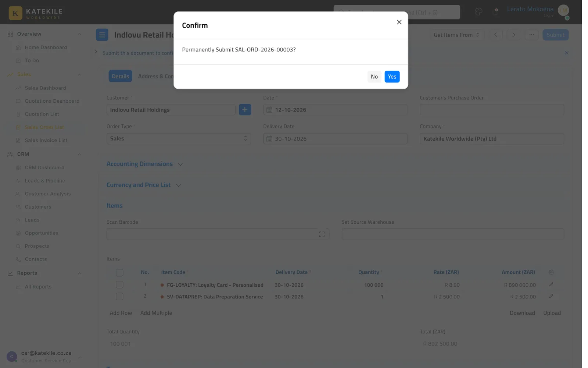Viewport: 588px width, 368px height.
Task: Click Add Row below items table
Action: point(121,313)
